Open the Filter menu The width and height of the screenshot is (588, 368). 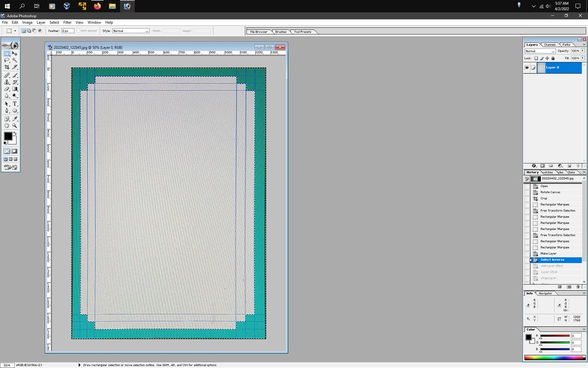pos(67,22)
